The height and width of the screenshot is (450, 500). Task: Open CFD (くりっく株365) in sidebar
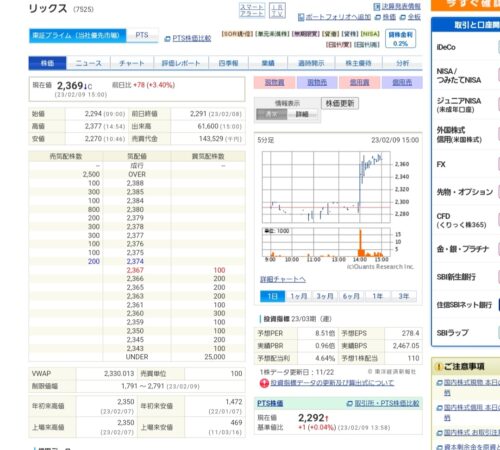[461, 221]
